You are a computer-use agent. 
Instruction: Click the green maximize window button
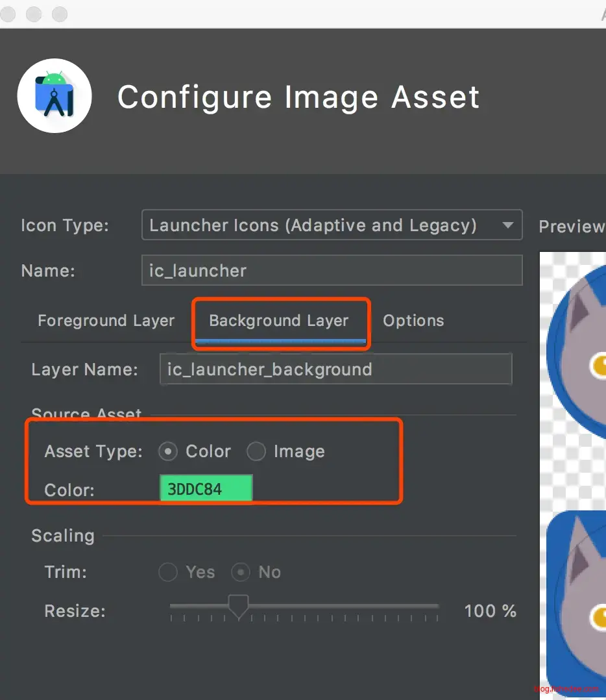59,14
